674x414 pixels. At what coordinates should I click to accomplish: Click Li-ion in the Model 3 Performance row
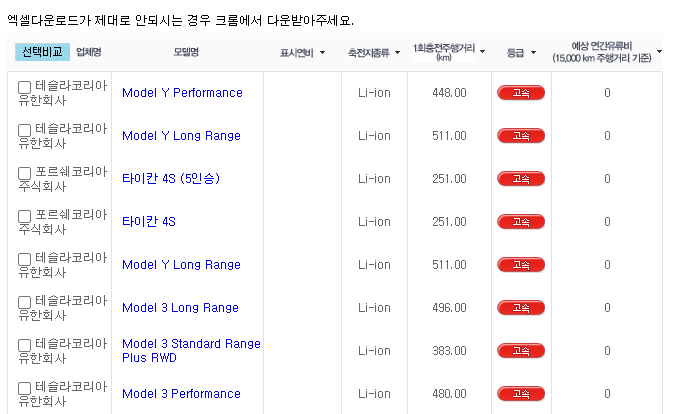pyautogui.click(x=374, y=394)
